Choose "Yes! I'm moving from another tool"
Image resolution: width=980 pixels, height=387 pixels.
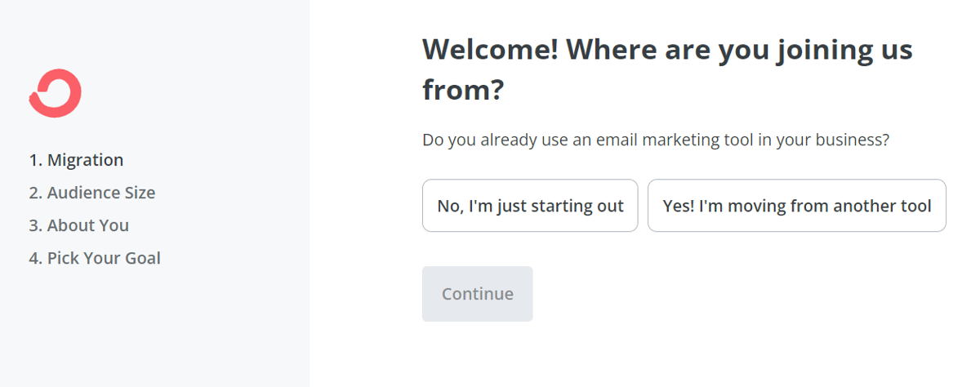(x=796, y=206)
